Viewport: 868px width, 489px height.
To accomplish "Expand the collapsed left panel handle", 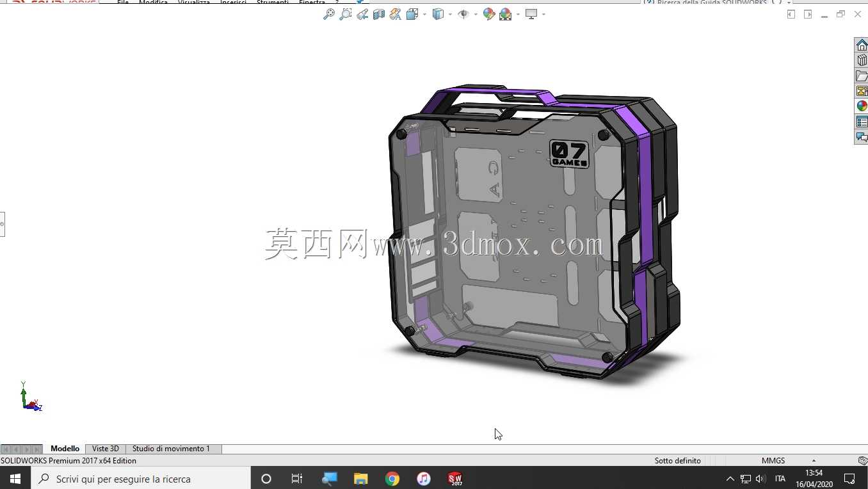I will click(2, 224).
